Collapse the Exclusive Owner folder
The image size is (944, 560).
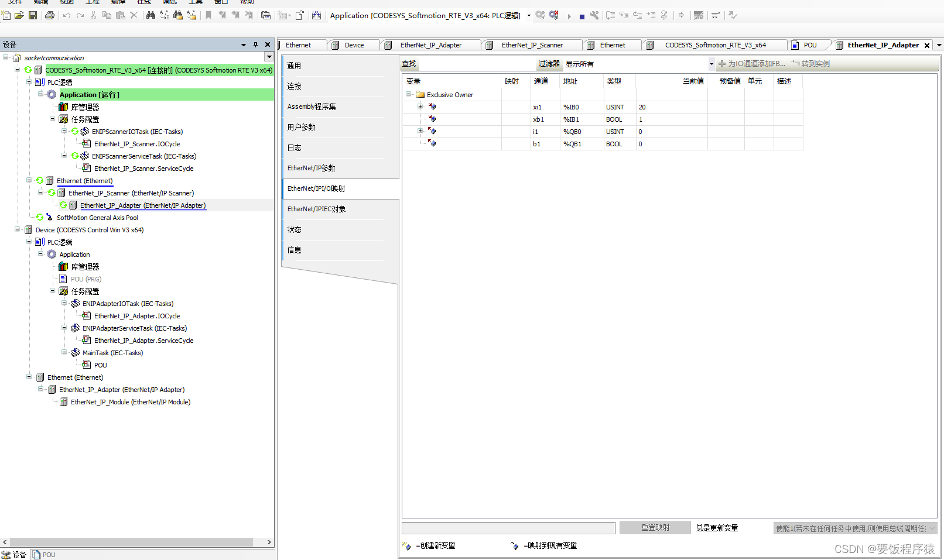click(x=408, y=94)
